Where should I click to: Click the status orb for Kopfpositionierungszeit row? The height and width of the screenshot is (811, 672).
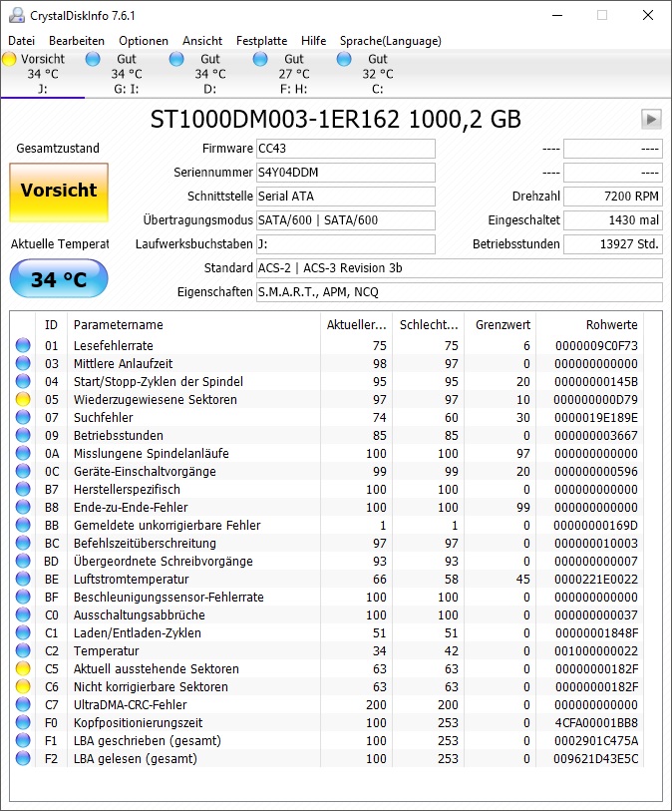point(23,722)
